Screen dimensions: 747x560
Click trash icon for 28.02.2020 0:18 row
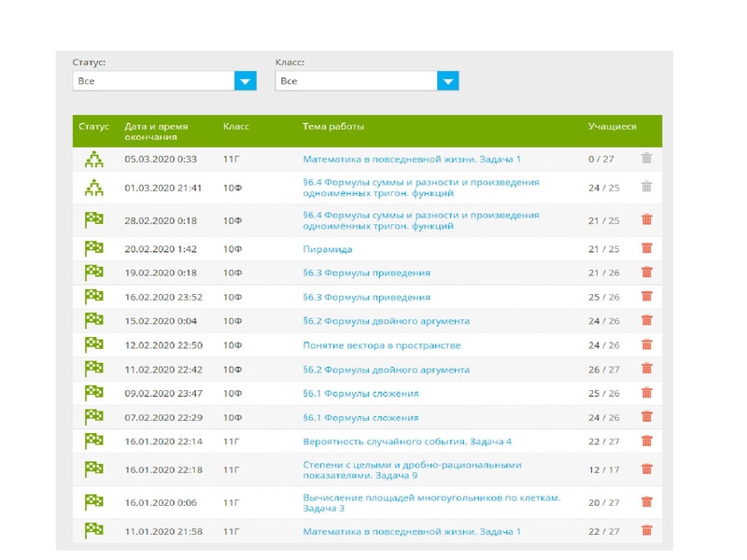[646, 220]
